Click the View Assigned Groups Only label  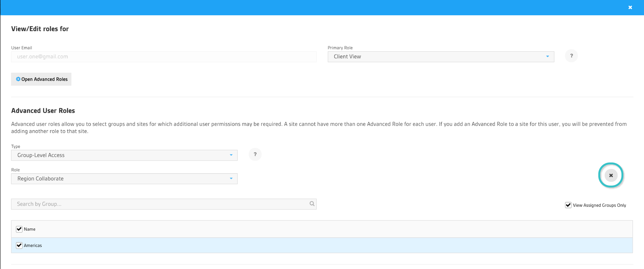point(599,205)
